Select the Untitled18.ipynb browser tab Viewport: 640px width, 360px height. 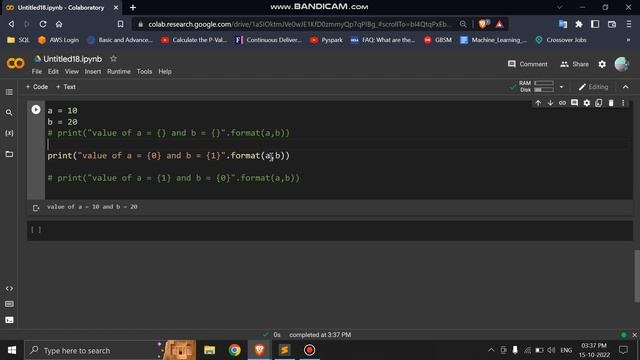click(x=61, y=7)
